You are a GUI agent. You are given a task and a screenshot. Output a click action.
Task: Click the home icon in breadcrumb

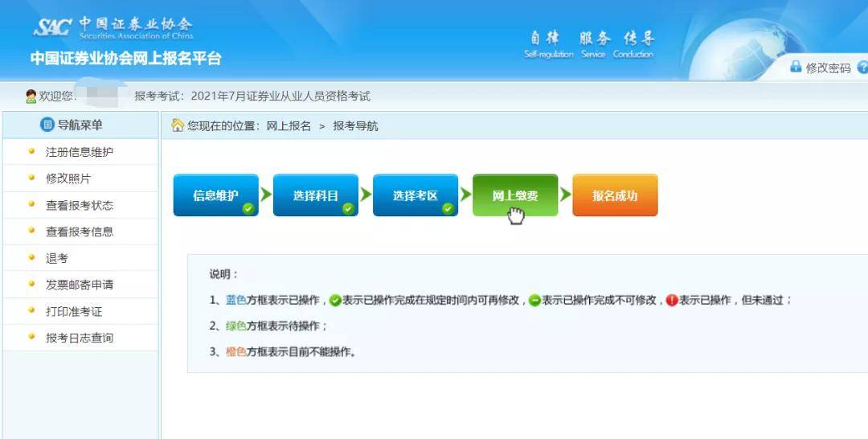point(178,125)
